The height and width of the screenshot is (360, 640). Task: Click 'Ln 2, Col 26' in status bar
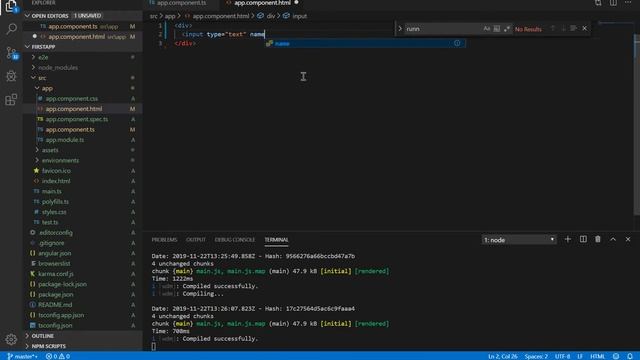pos(502,356)
